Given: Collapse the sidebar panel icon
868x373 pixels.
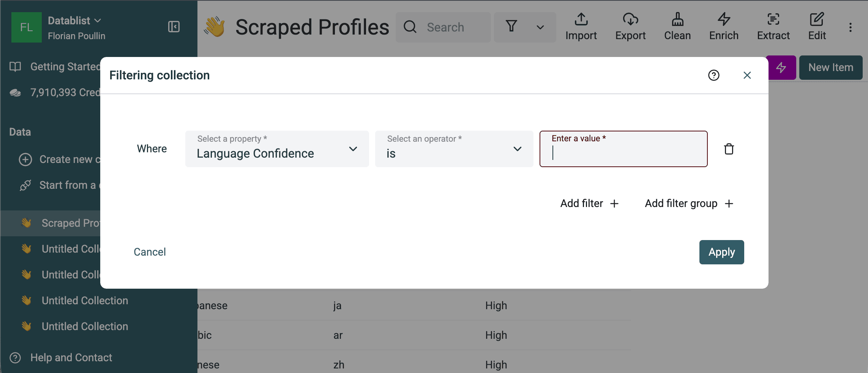Looking at the screenshot, I should [x=174, y=27].
